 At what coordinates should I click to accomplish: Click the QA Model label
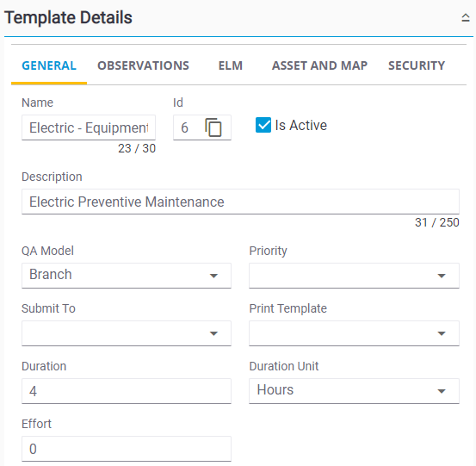(x=47, y=251)
